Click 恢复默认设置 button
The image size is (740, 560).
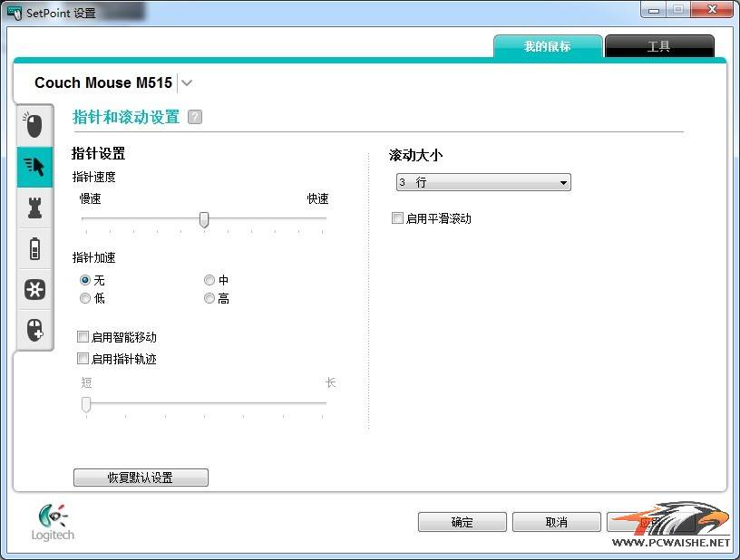click(141, 477)
